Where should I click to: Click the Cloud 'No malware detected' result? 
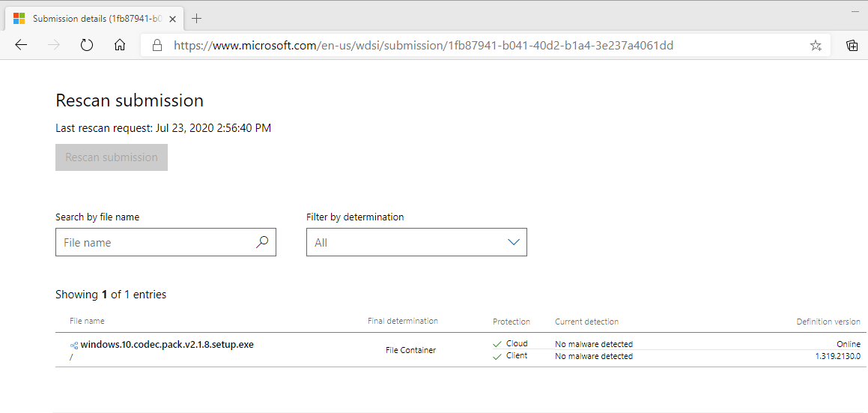593,344
